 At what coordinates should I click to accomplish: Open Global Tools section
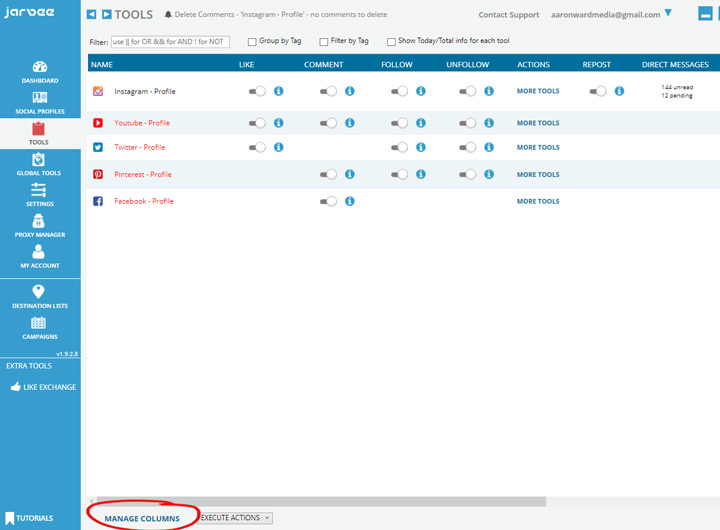click(39, 164)
